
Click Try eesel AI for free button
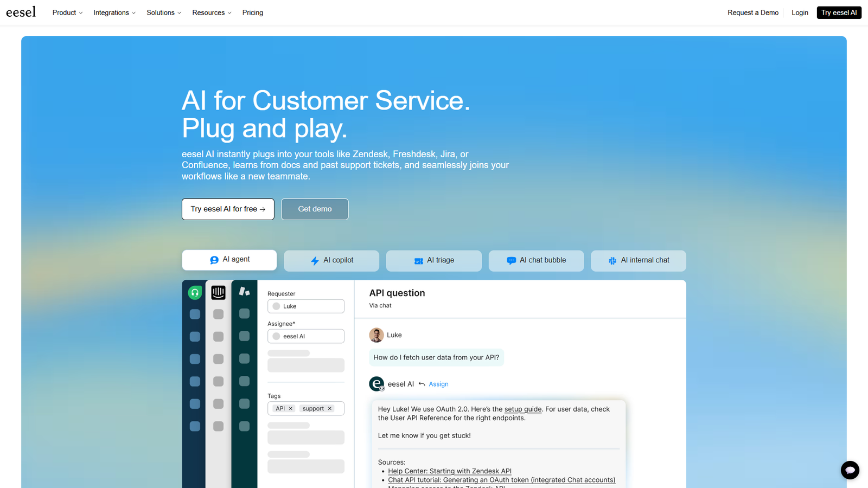pos(228,209)
